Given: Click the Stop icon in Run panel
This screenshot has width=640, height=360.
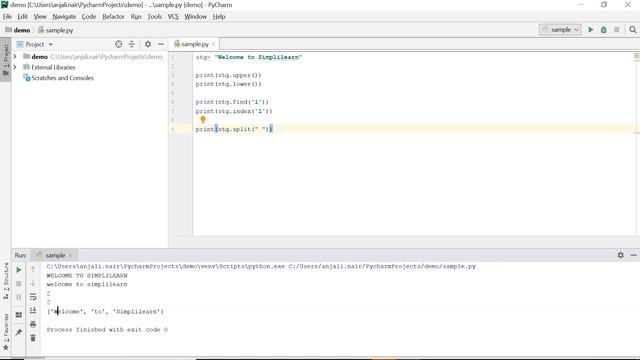Looking at the screenshot, I should click(x=18, y=283).
